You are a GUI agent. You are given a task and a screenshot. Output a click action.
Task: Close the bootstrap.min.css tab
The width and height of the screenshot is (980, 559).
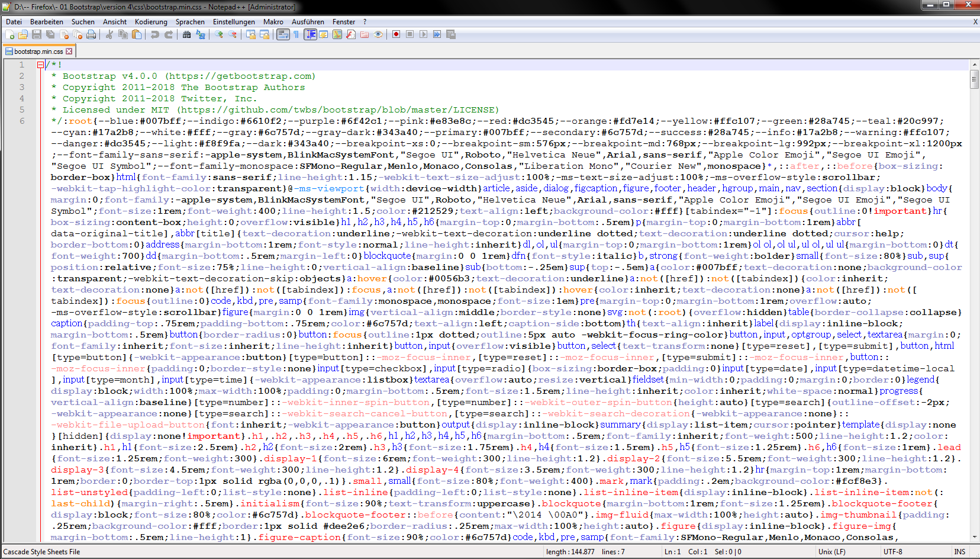point(69,52)
